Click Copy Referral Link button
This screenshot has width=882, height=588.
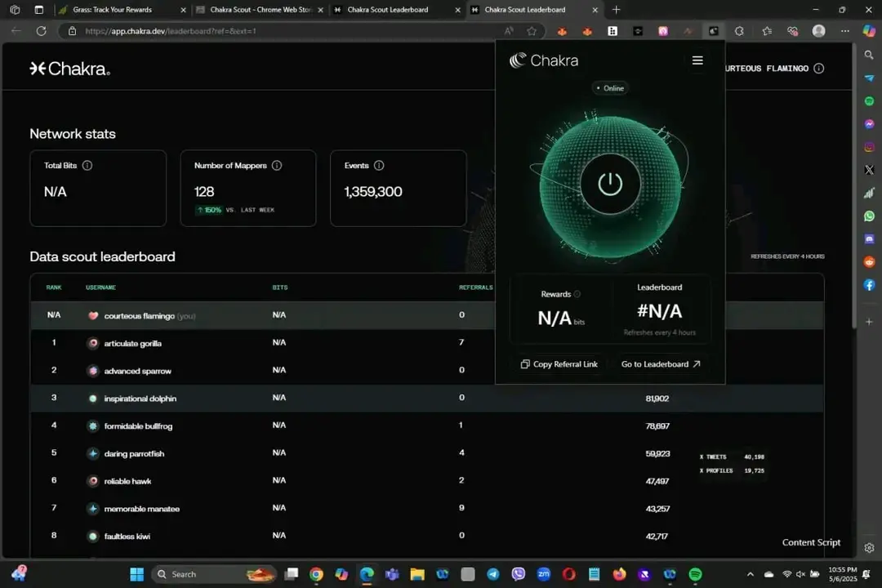coord(559,364)
